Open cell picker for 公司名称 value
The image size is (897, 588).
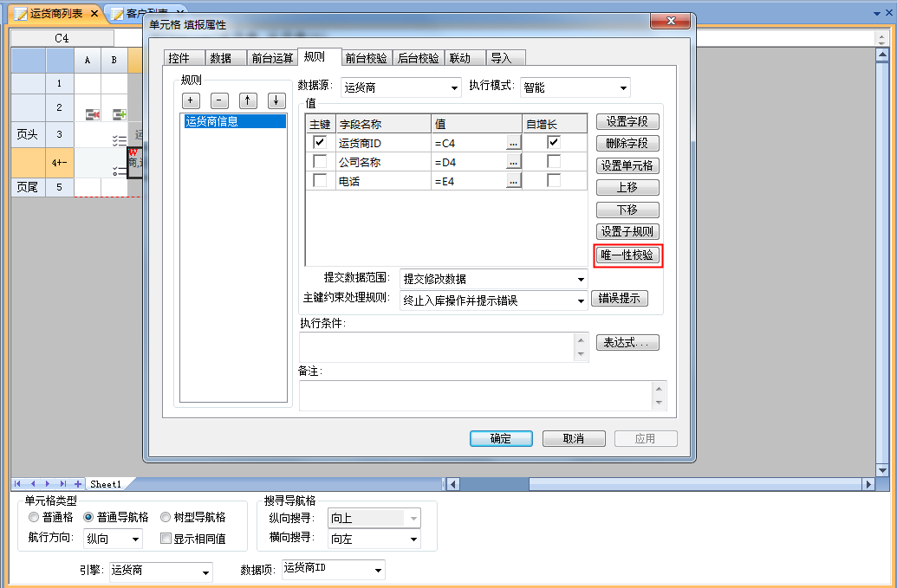(513, 162)
